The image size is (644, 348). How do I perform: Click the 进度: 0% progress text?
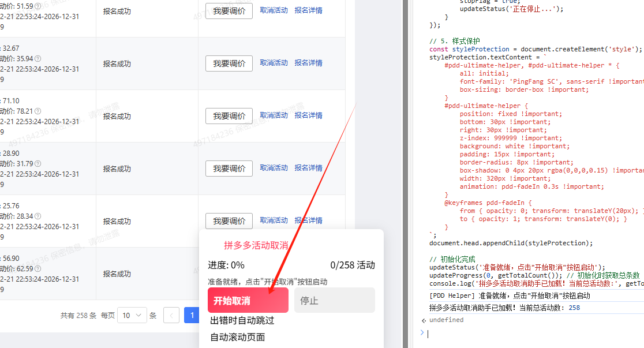pos(226,265)
